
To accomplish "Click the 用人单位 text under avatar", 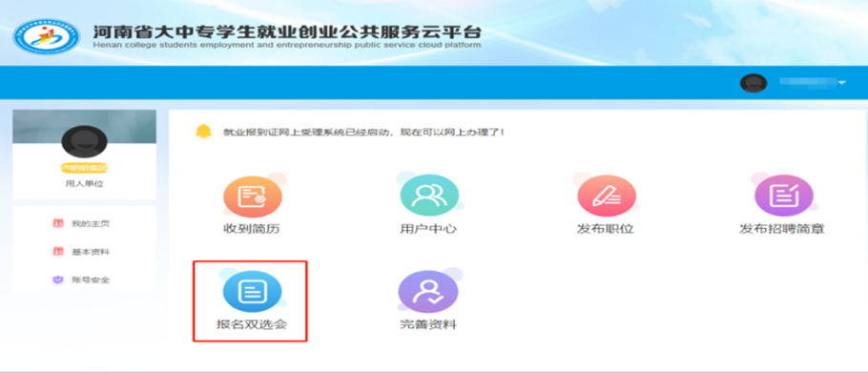I will point(84,184).
